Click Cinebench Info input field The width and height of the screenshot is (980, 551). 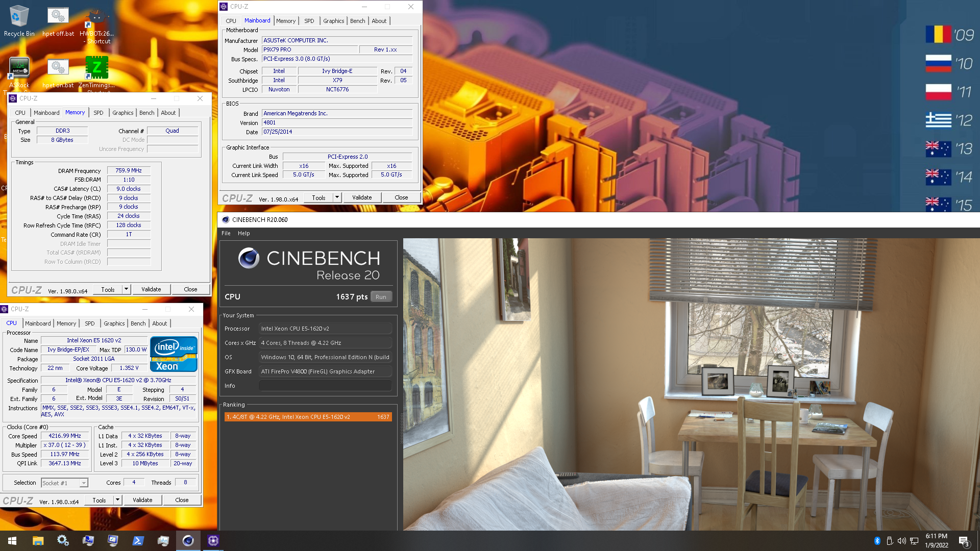pos(325,386)
